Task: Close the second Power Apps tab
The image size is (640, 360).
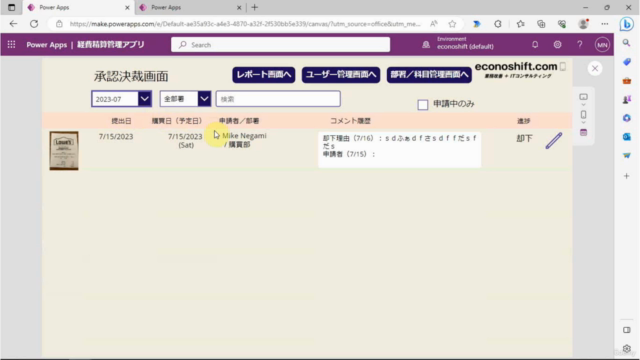Action: pos(239,7)
